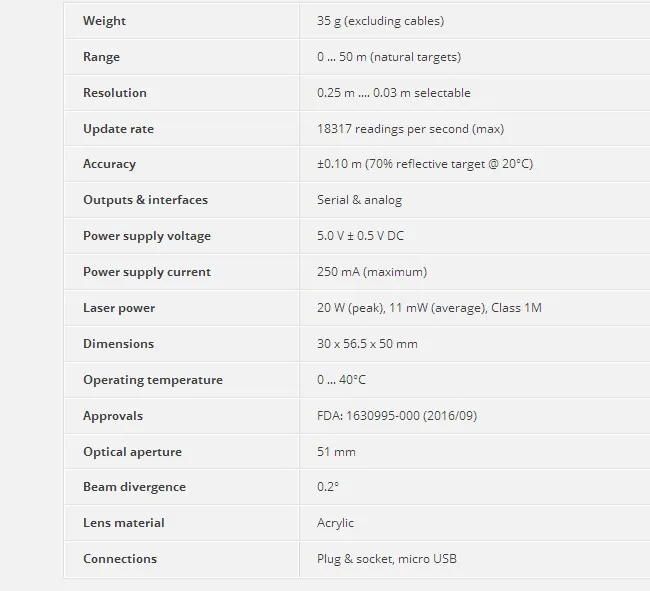Select the Acrylic lens material value
650x591 pixels.
(x=335, y=523)
